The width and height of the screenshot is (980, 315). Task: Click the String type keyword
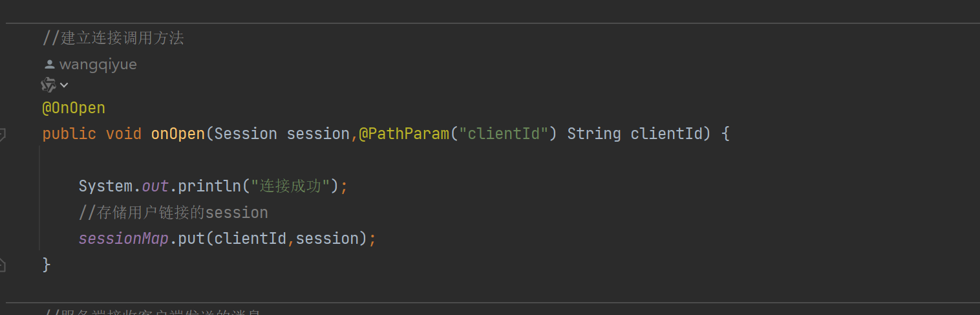[593, 134]
